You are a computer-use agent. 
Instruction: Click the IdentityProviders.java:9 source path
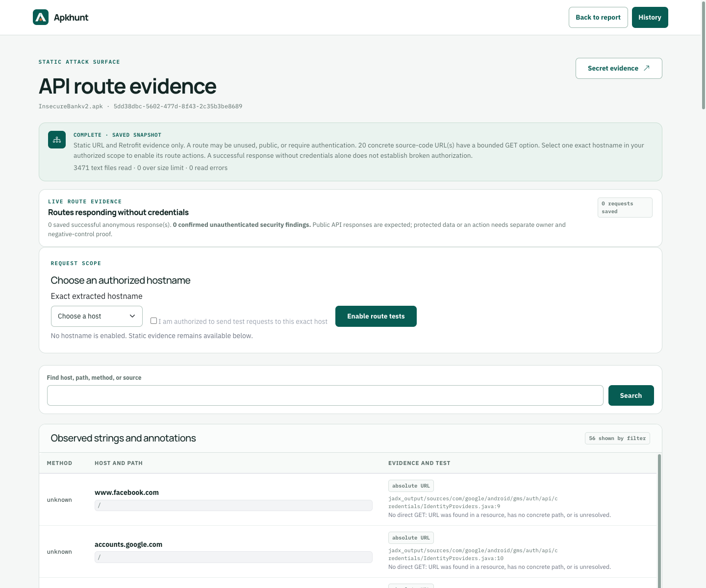[x=473, y=502]
